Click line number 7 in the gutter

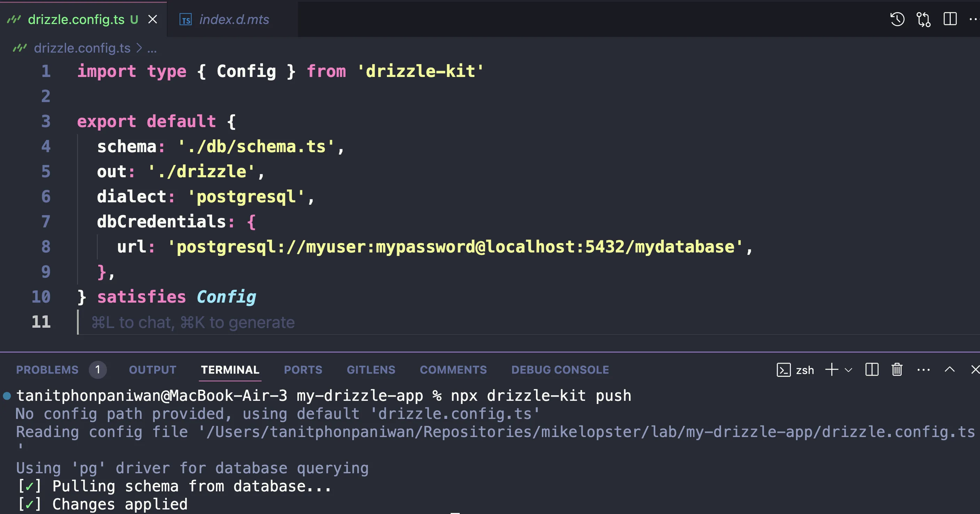(x=46, y=221)
